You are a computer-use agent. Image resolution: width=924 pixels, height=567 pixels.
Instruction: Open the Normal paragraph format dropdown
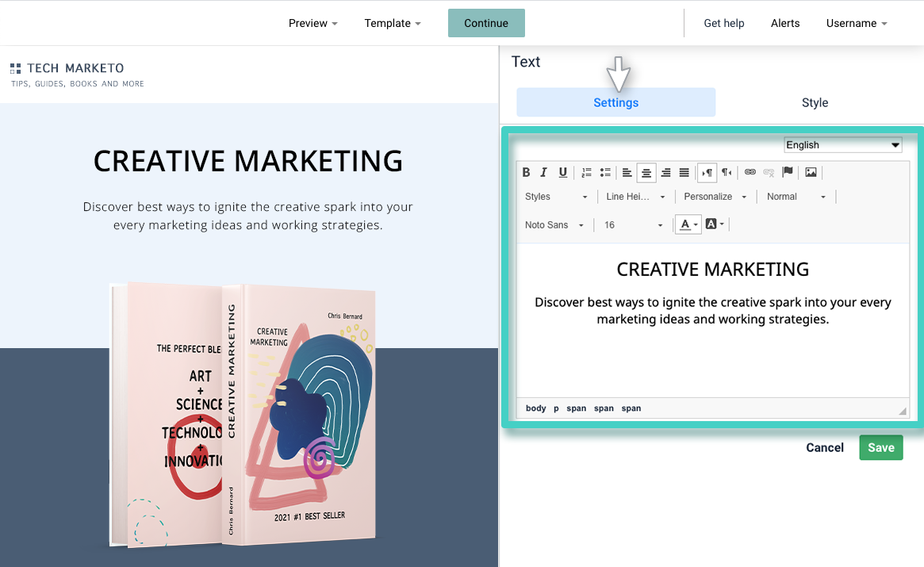click(796, 197)
